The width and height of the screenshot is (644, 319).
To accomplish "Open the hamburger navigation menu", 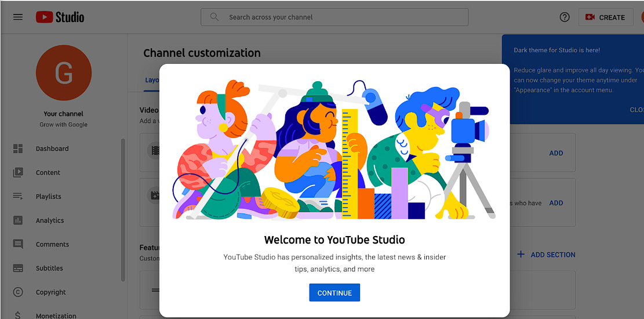I will click(17, 17).
